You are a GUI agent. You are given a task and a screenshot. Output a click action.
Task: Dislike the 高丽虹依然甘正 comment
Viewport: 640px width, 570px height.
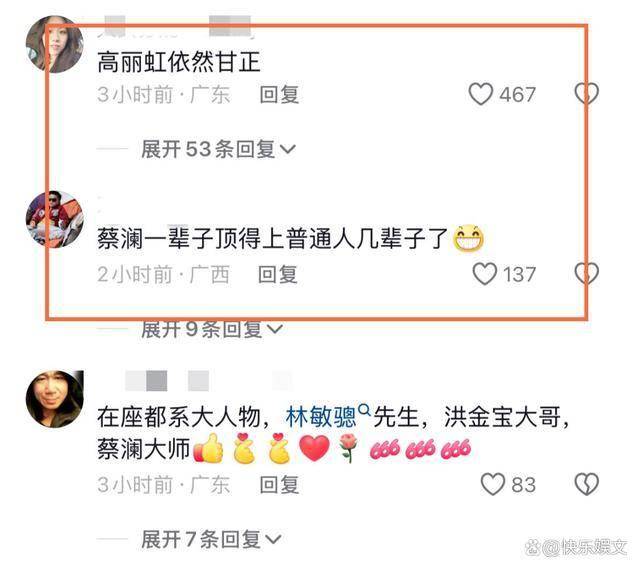click(x=587, y=94)
